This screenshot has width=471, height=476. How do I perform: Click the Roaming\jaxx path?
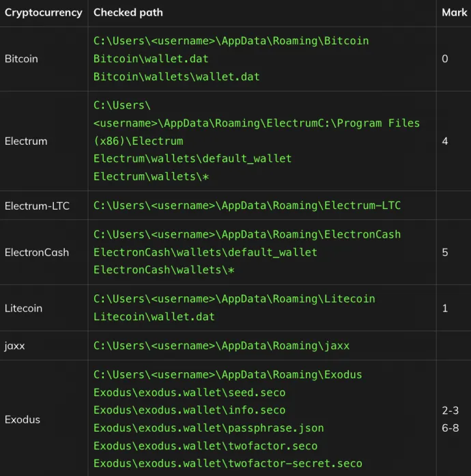point(221,346)
